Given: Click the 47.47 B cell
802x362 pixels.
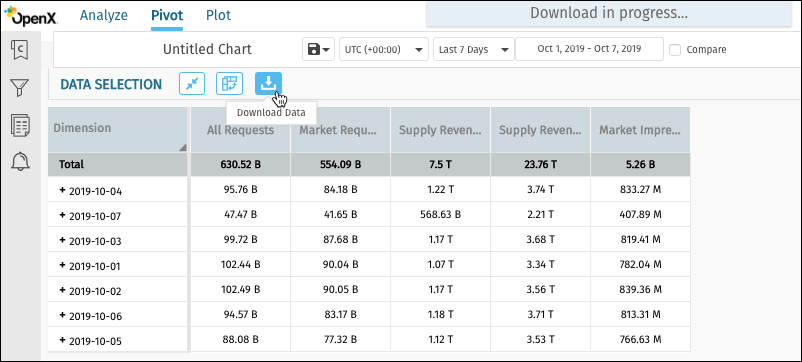Looking at the screenshot, I should (240, 215).
